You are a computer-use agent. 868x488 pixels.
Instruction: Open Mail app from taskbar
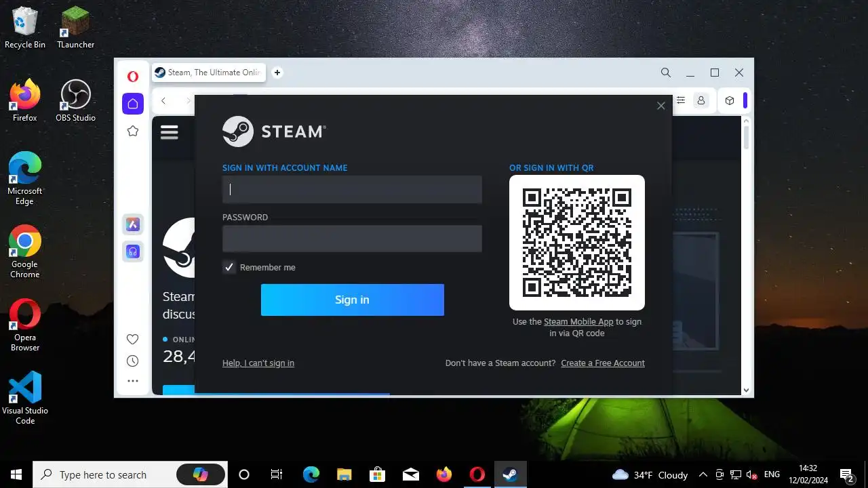pyautogui.click(x=410, y=474)
